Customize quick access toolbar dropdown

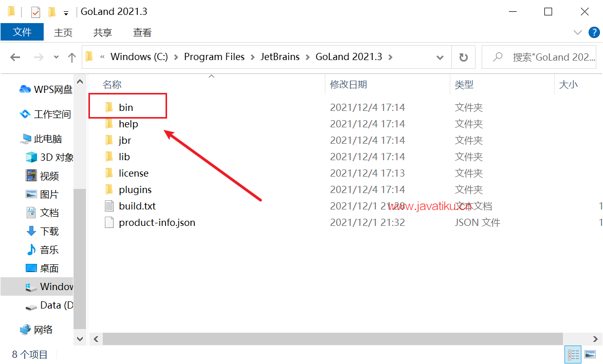tap(66, 13)
